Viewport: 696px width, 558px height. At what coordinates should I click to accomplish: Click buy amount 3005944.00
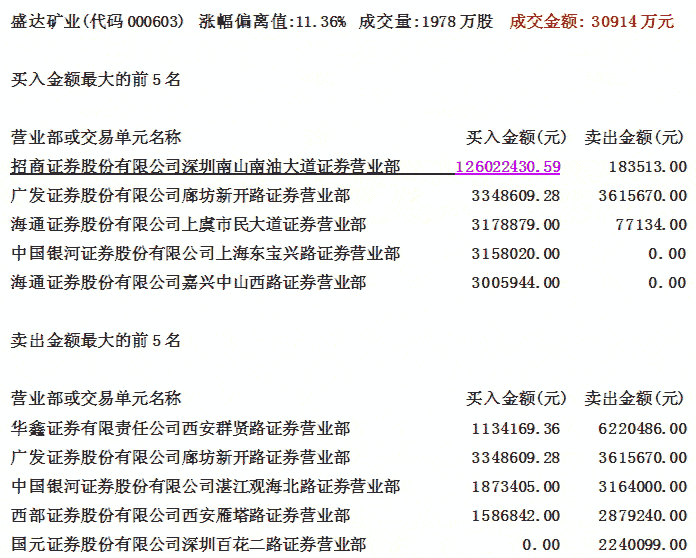(x=516, y=283)
